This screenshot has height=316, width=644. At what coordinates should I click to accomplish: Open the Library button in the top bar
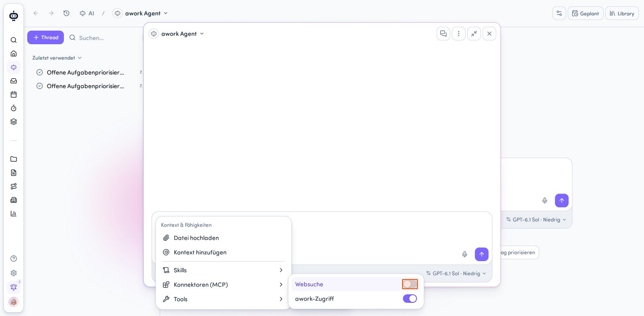[622, 13]
